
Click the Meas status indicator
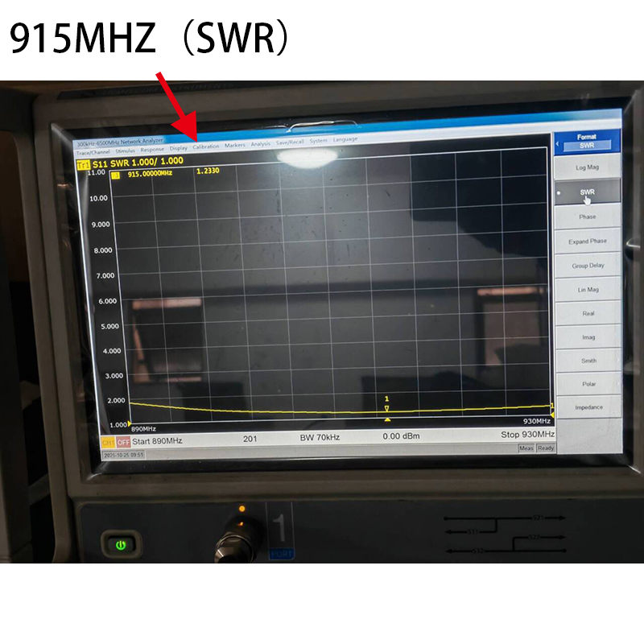[x=526, y=448]
